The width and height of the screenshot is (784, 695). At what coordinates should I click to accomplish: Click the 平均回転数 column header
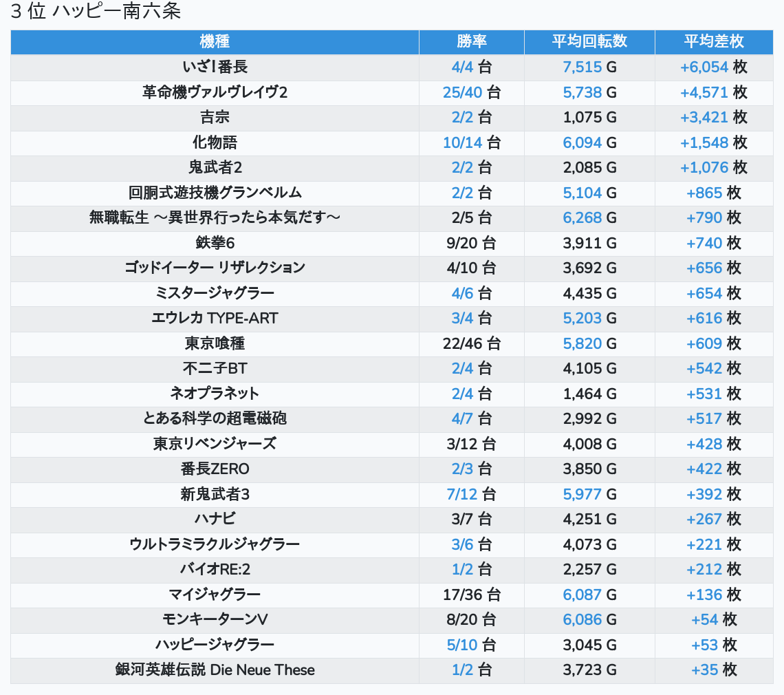[589, 42]
